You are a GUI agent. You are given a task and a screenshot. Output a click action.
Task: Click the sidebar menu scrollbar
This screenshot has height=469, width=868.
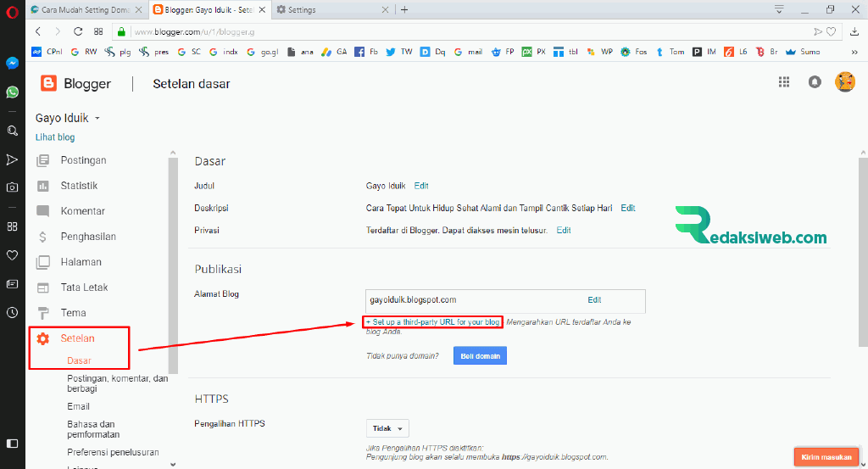pos(173,265)
